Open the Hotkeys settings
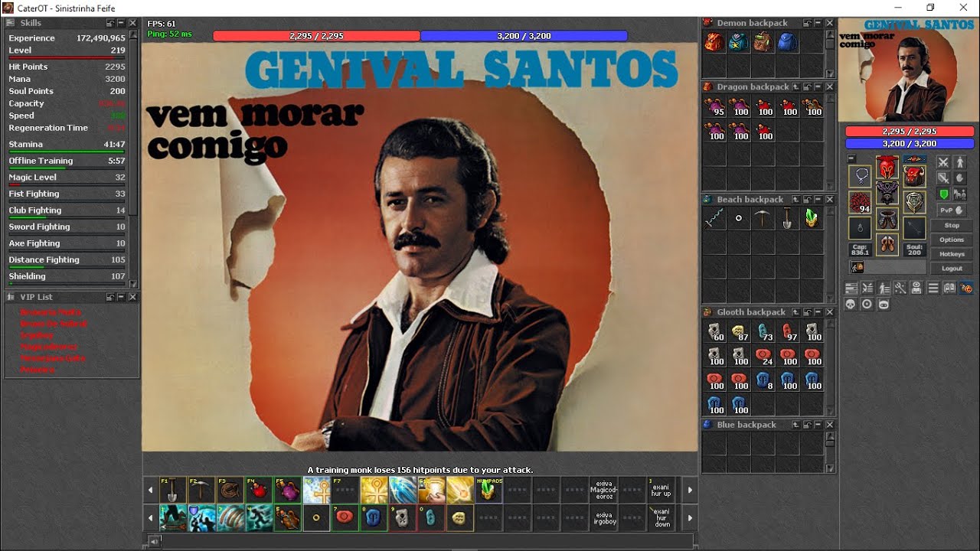 (952, 254)
